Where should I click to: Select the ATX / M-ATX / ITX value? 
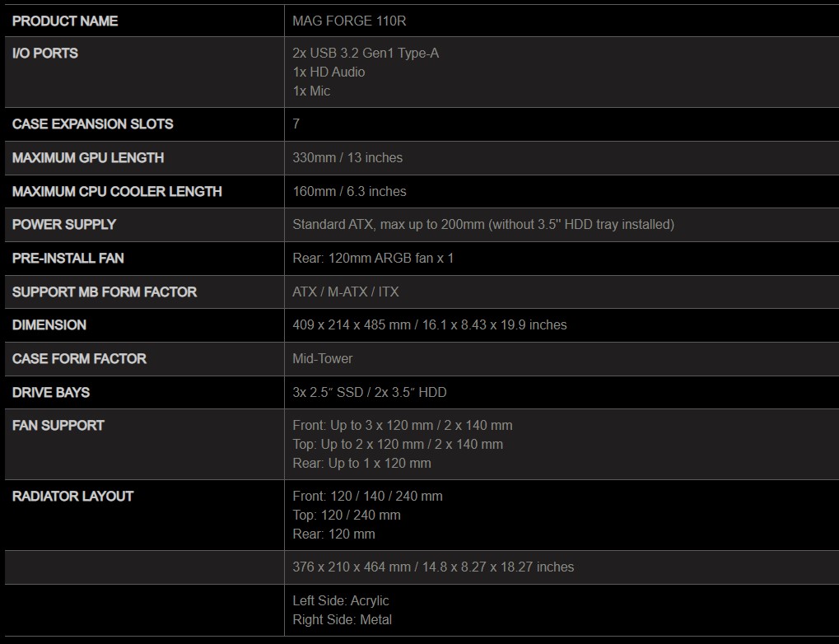click(x=346, y=292)
